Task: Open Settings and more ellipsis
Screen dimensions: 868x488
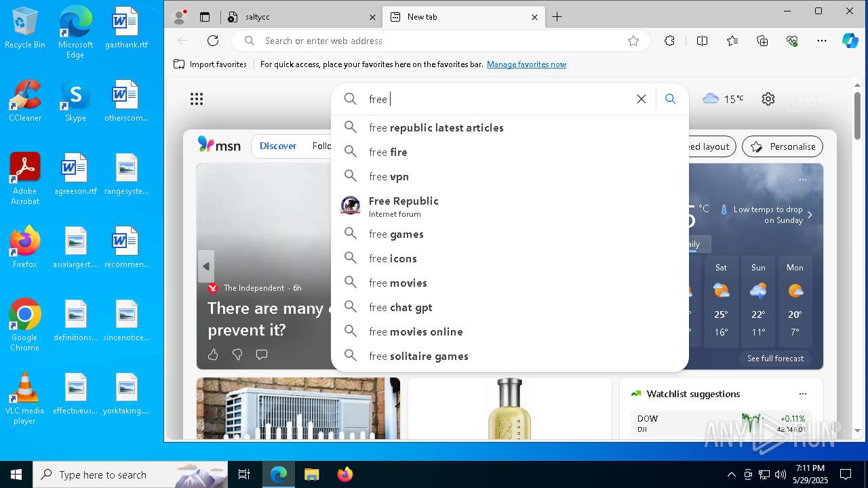Action: [822, 41]
